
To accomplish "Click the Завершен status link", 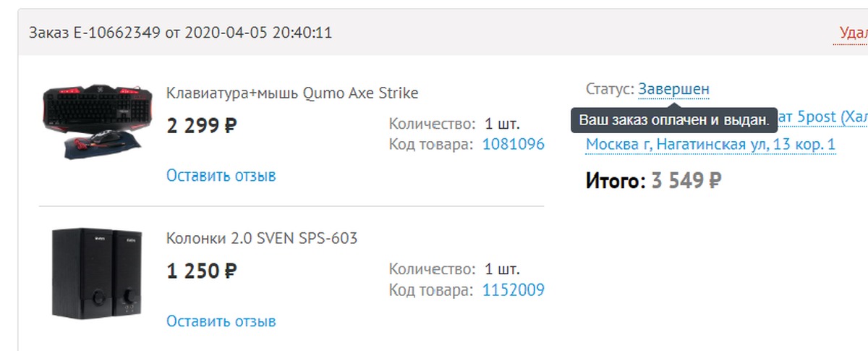I will (x=673, y=90).
